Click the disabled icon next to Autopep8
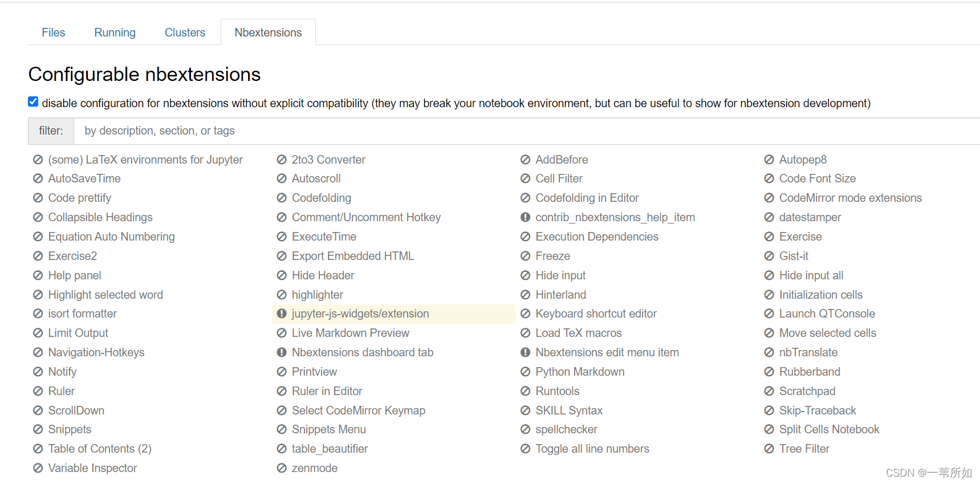 [x=769, y=160]
